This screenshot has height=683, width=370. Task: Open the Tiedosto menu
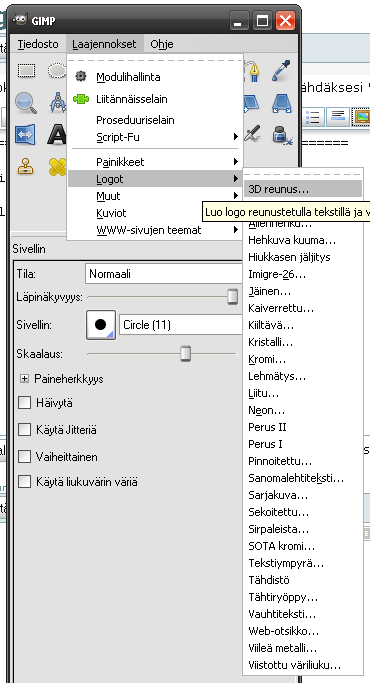(x=38, y=44)
